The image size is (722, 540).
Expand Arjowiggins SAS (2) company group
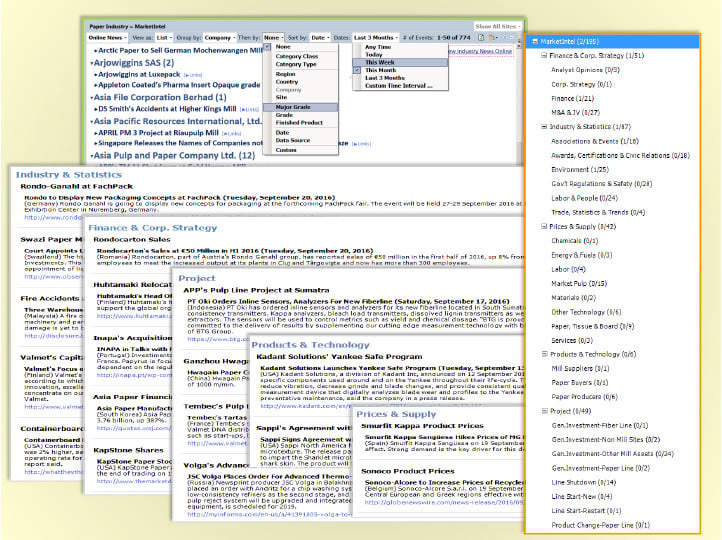click(x=134, y=63)
